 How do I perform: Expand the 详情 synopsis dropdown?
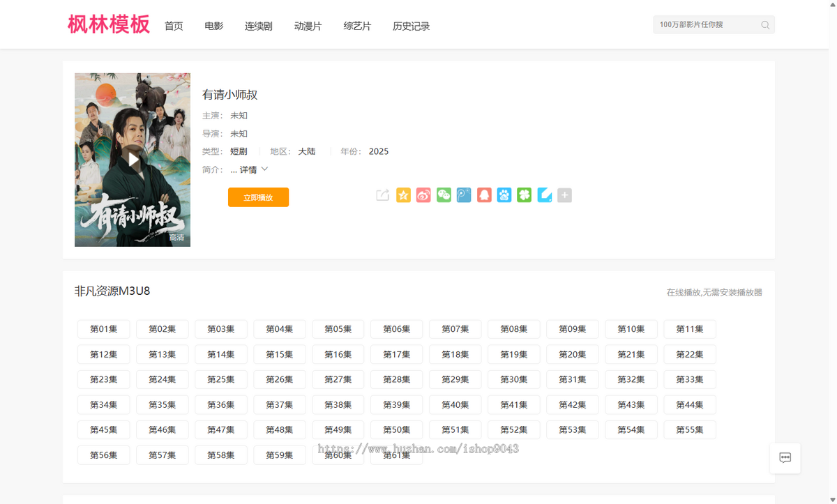click(x=254, y=169)
